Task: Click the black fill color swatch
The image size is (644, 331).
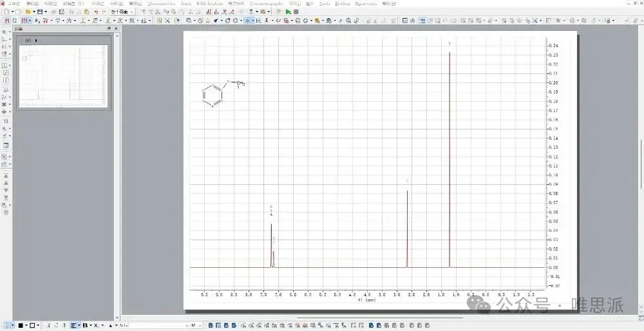Action: 21,326
